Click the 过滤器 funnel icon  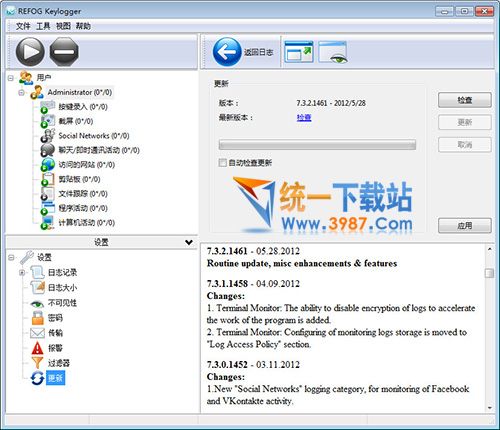click(x=37, y=363)
